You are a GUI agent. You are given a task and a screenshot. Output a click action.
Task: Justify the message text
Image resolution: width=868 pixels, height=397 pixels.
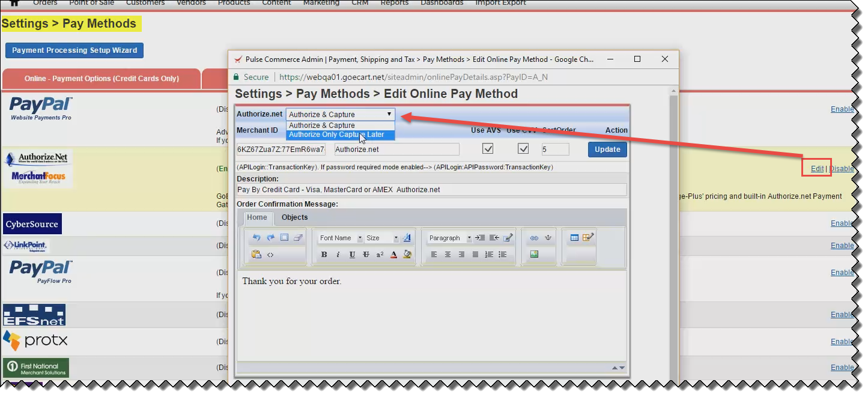475,255
